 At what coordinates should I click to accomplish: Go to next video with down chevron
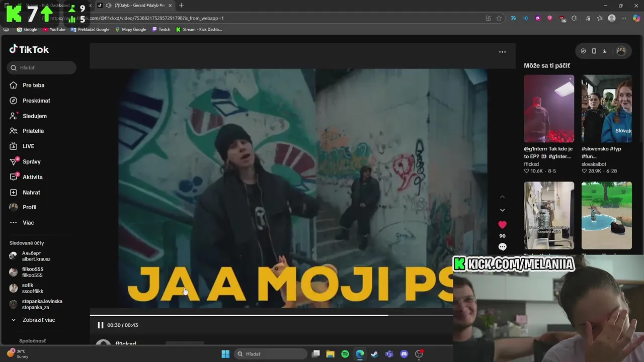coord(502,210)
